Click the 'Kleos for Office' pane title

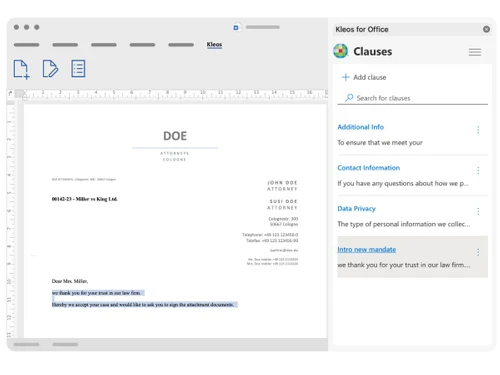(362, 29)
